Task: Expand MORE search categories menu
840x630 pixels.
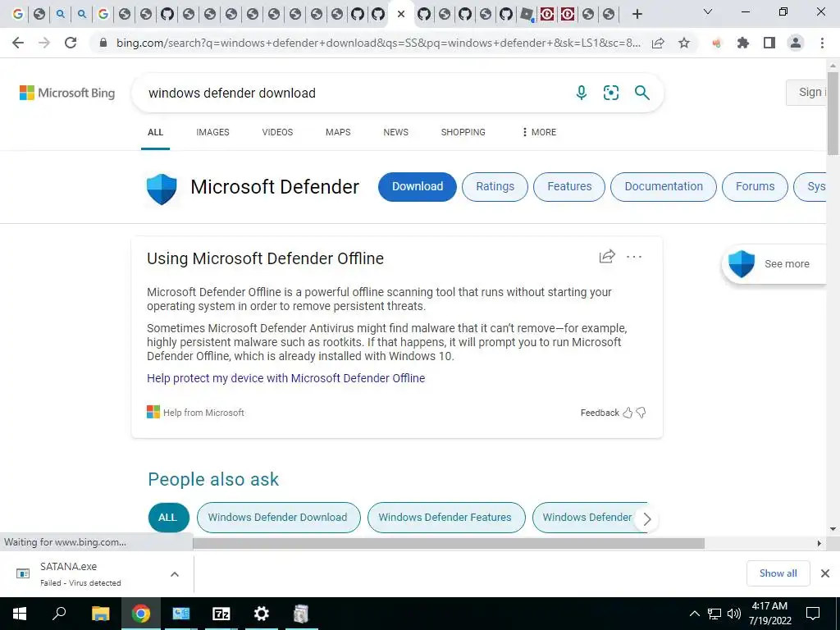Action: tap(538, 132)
